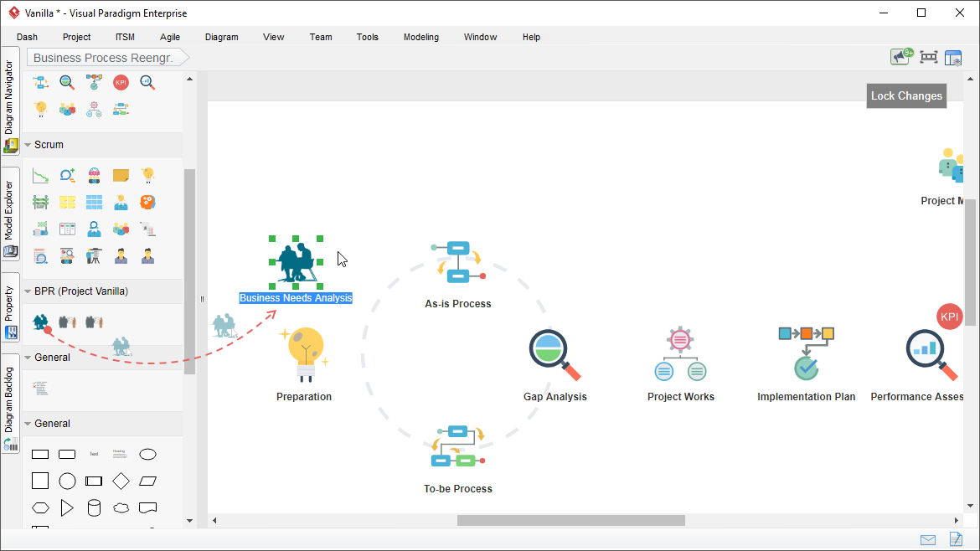Image resolution: width=980 pixels, height=551 pixels.
Task: Pick the cylinder shape in General palette
Action: point(94,508)
